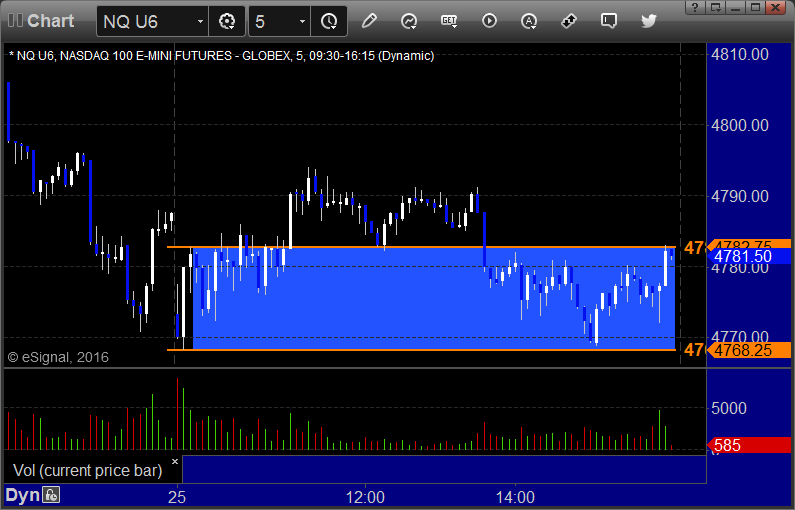
Task: Select the Vol (current price bar) label
Action: [x=88, y=470]
